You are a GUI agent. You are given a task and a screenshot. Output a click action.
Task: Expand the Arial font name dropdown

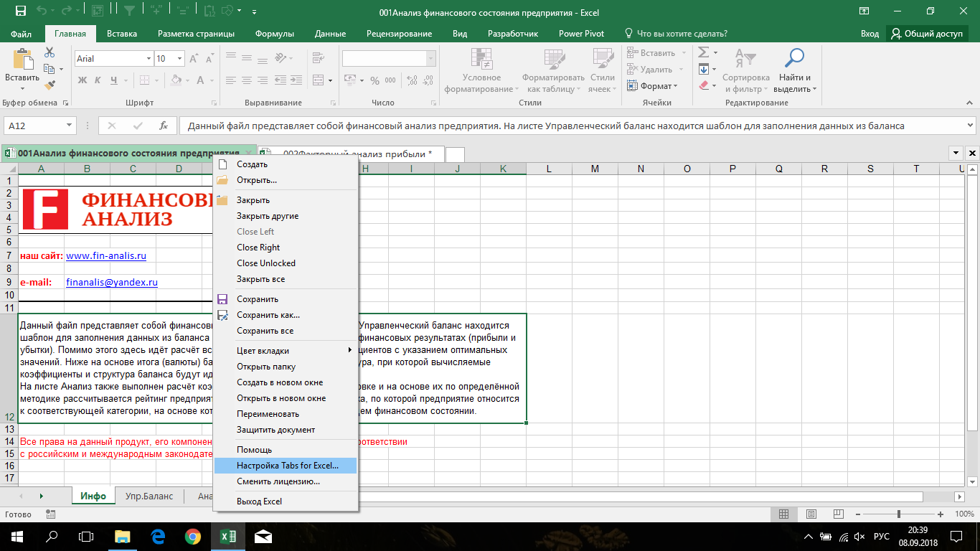click(149, 59)
